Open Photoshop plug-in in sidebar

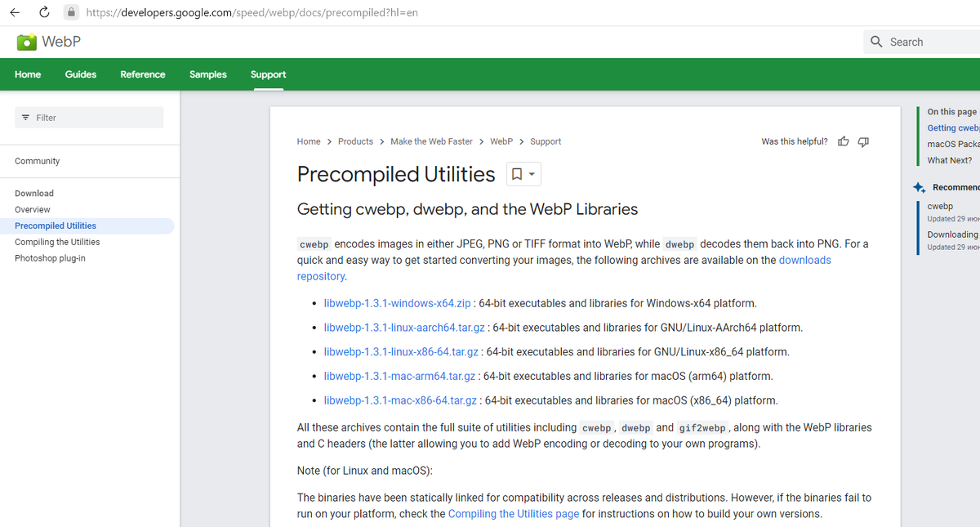coord(50,258)
